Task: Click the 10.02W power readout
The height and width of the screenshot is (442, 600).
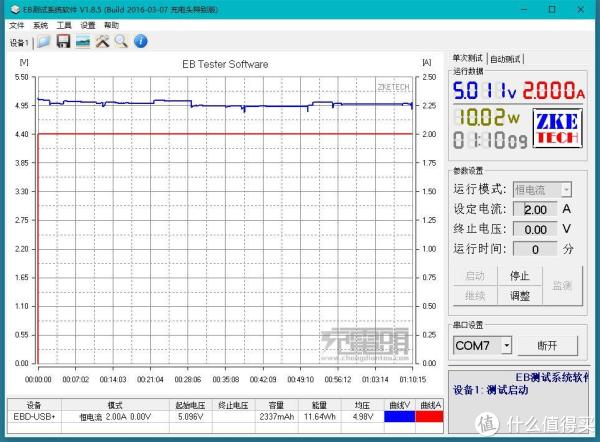Action: point(487,117)
